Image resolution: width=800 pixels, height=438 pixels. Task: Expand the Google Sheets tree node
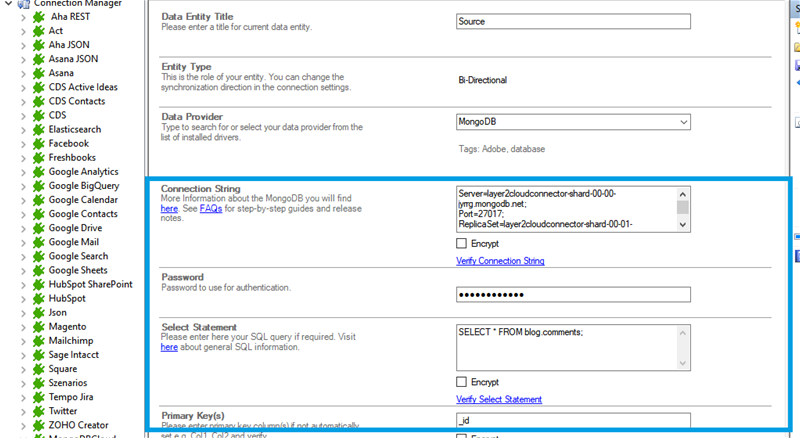(x=24, y=270)
